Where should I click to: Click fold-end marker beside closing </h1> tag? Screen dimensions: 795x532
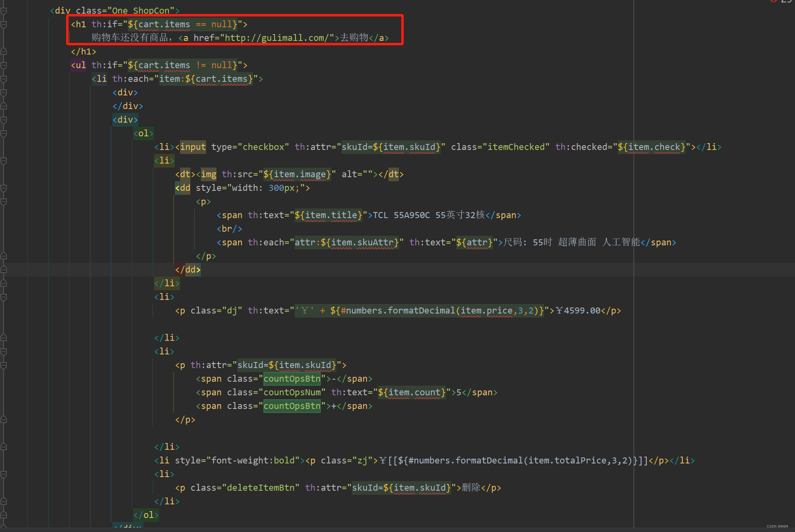tap(4, 52)
